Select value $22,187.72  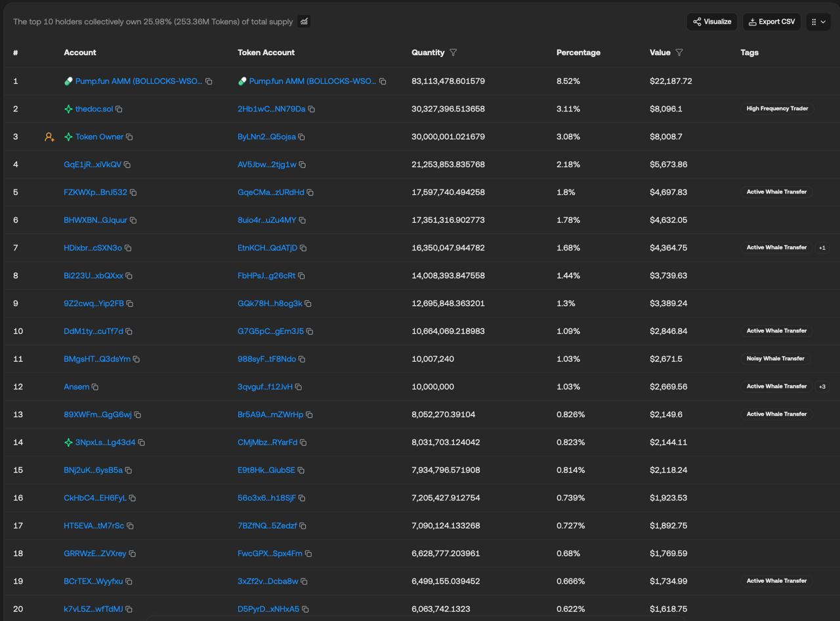click(671, 81)
